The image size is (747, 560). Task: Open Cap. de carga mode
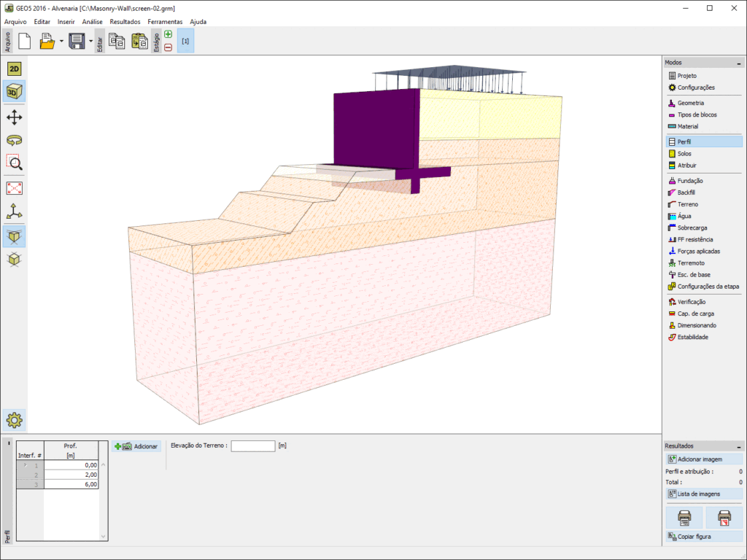pyautogui.click(x=704, y=314)
